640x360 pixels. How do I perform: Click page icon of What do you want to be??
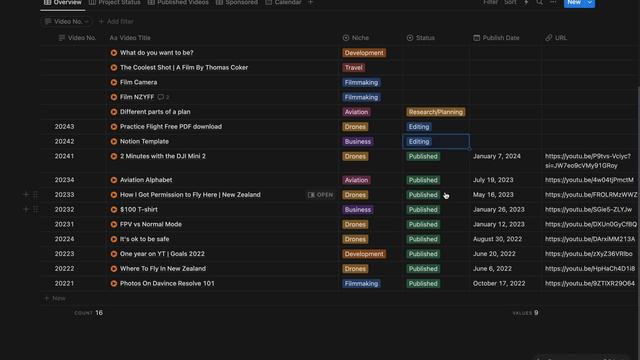coord(114,53)
